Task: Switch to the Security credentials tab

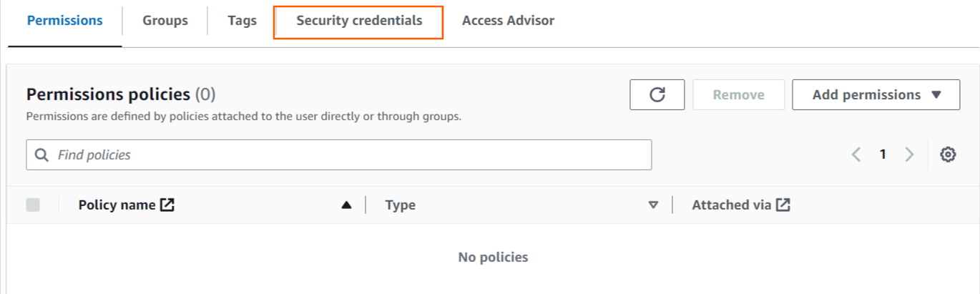Action: [x=359, y=21]
